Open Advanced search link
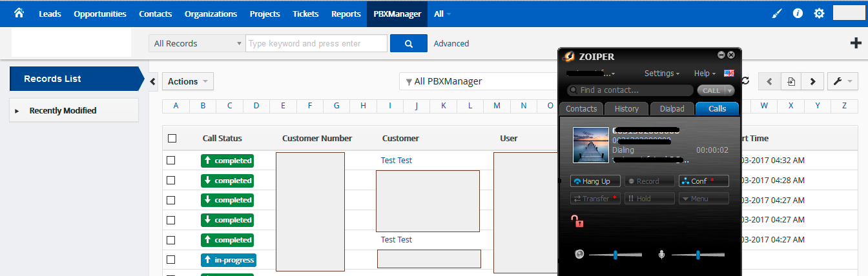868x276 pixels. click(x=451, y=43)
